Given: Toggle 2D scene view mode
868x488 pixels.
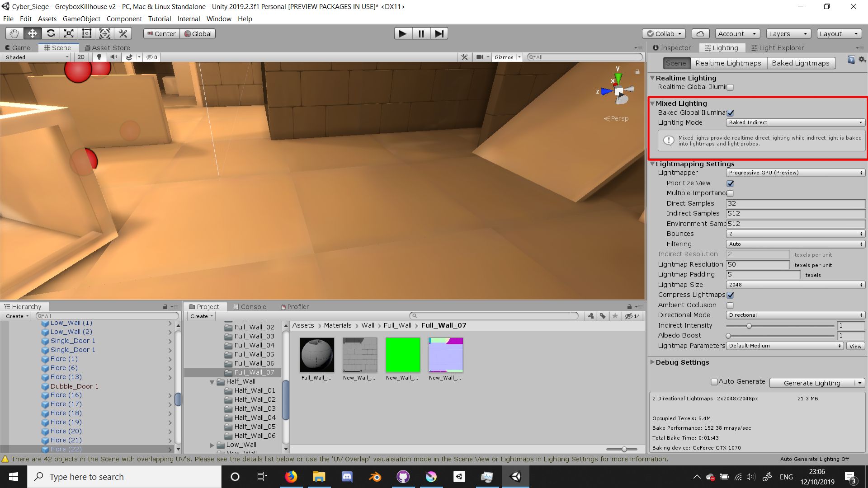Looking at the screenshot, I should (81, 57).
